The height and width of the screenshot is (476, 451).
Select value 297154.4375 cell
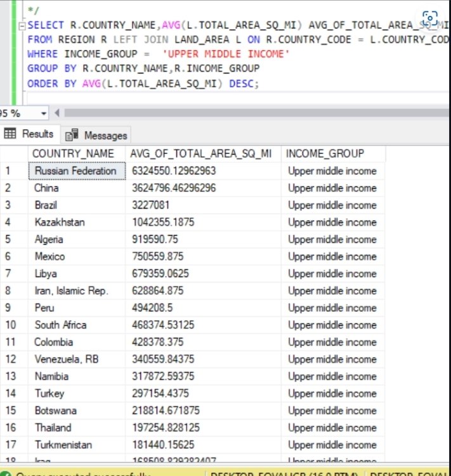pos(203,394)
